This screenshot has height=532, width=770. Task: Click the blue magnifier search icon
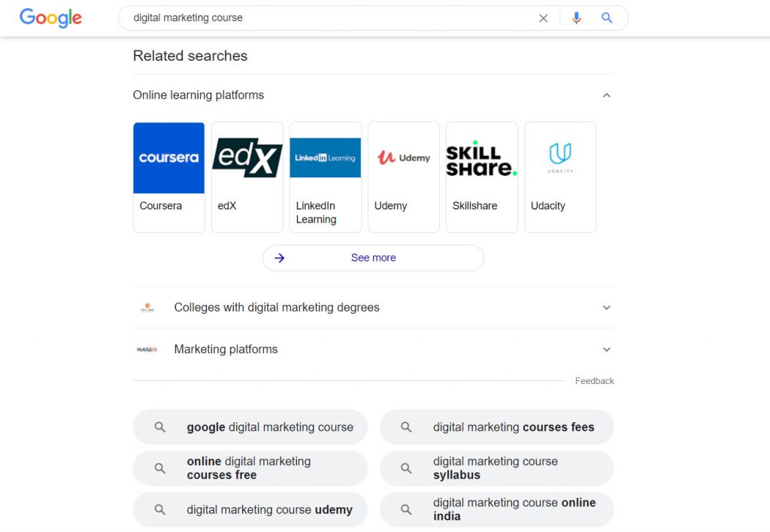(x=607, y=18)
